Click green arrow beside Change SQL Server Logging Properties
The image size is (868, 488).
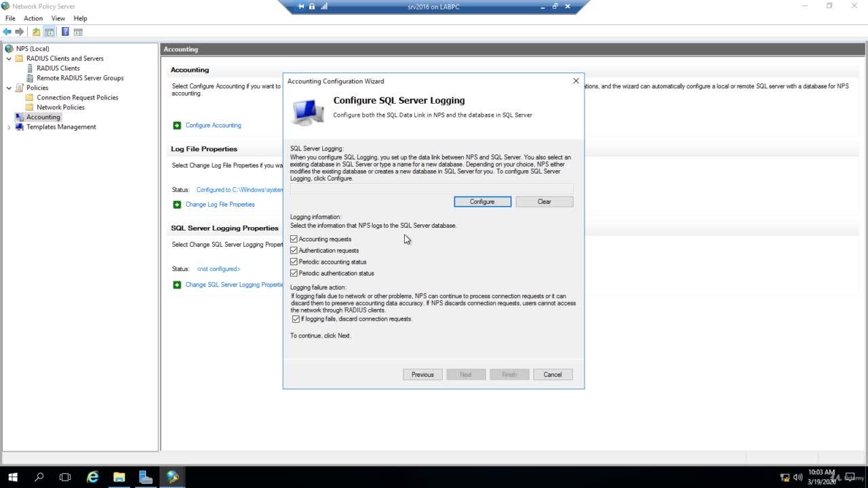pos(177,285)
